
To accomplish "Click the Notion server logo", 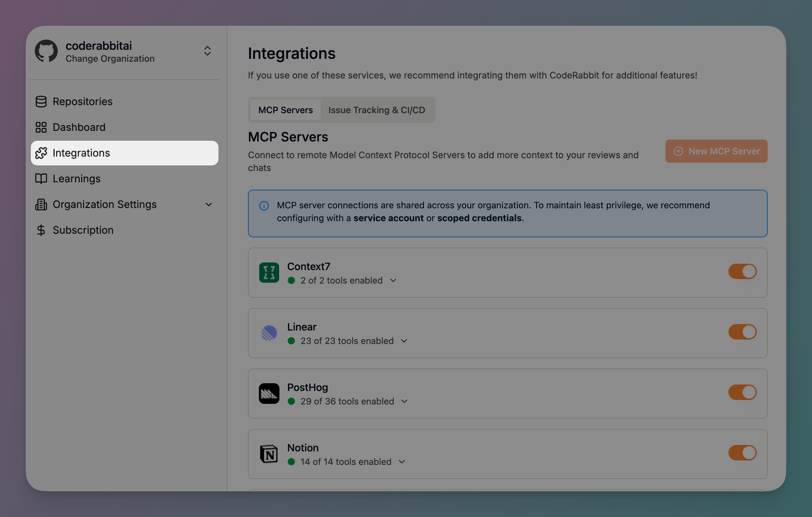I will tap(269, 454).
